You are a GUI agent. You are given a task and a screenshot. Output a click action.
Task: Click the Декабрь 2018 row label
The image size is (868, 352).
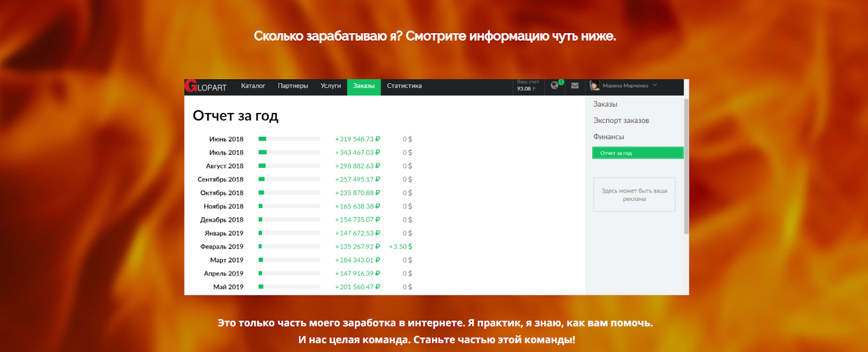pyautogui.click(x=222, y=220)
